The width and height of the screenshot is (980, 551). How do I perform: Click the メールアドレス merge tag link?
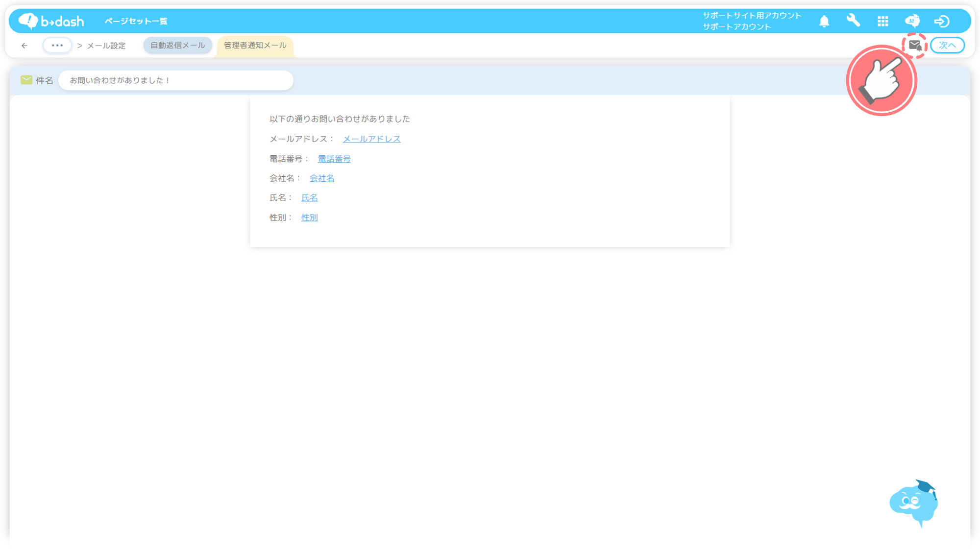[x=371, y=139]
